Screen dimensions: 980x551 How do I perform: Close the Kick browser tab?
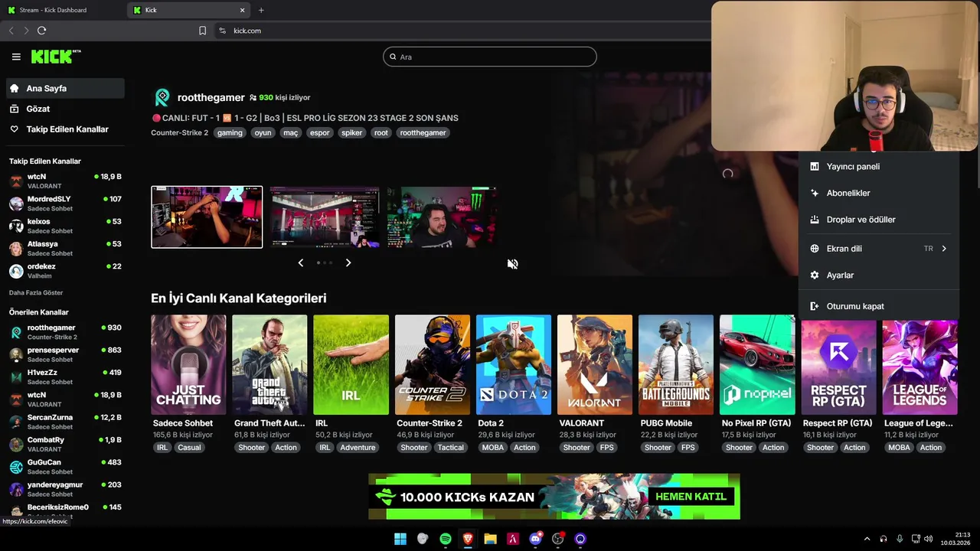pyautogui.click(x=243, y=10)
